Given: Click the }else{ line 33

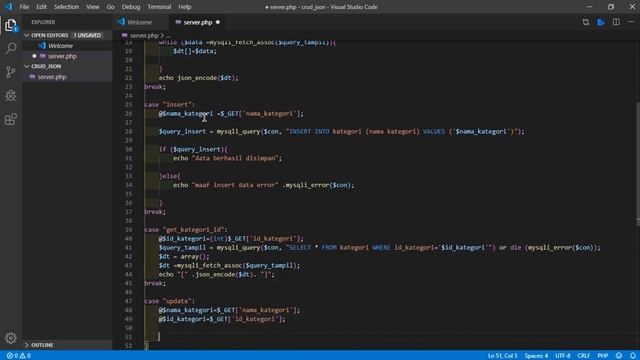Looking at the screenshot, I should (x=169, y=176).
